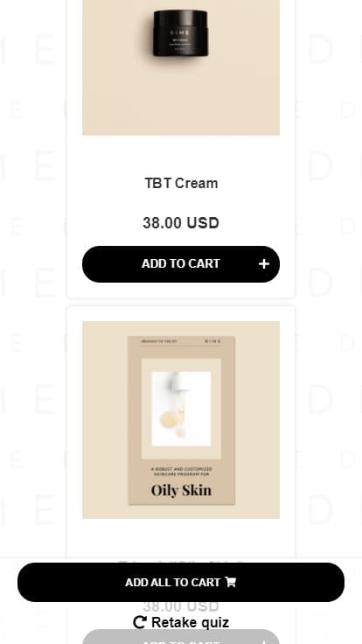Click the faded Add to Cart button

(181, 637)
